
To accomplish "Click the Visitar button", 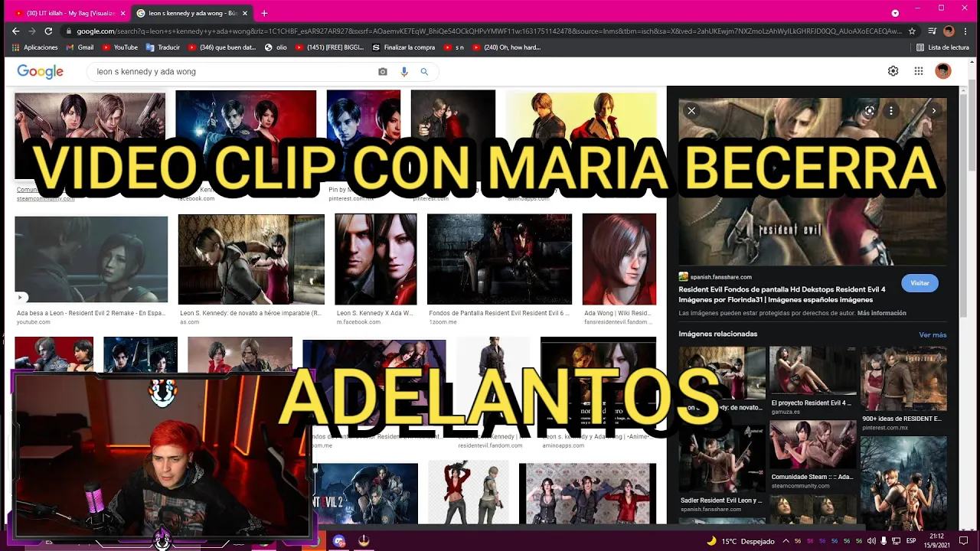I will [x=920, y=283].
